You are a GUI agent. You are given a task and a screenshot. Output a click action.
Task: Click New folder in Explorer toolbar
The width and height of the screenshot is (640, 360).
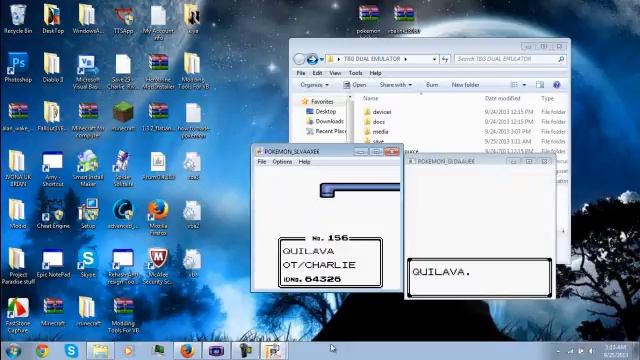tap(465, 85)
